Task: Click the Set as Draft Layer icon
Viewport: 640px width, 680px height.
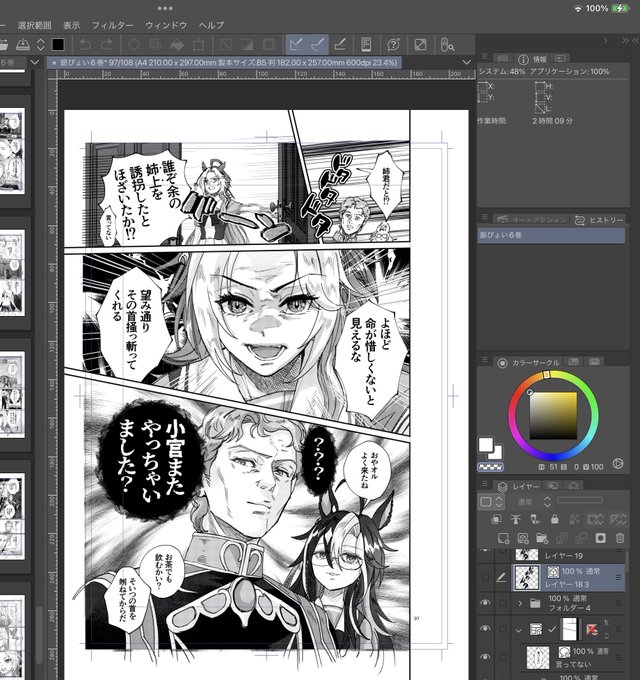Action: point(535,519)
